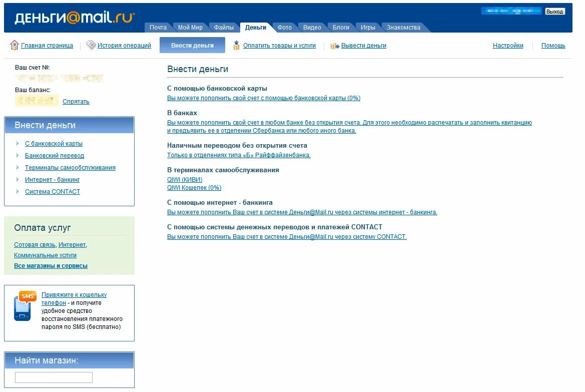
Task: Open the Главная страница link
Action: pos(47,46)
